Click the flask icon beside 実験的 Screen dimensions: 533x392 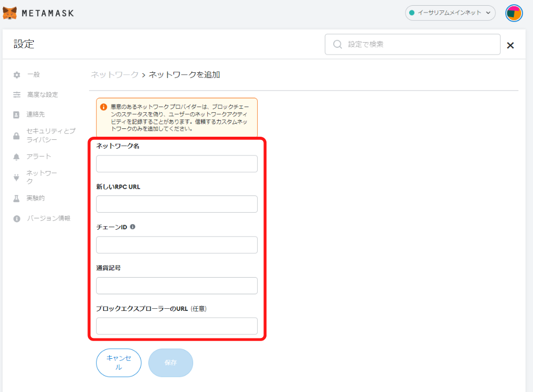pyautogui.click(x=16, y=199)
